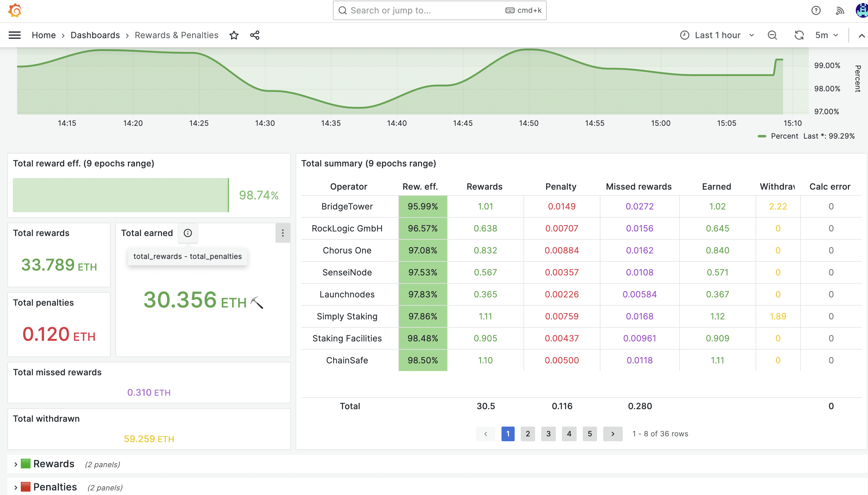
Task: Go to table page 3
Action: (549, 434)
